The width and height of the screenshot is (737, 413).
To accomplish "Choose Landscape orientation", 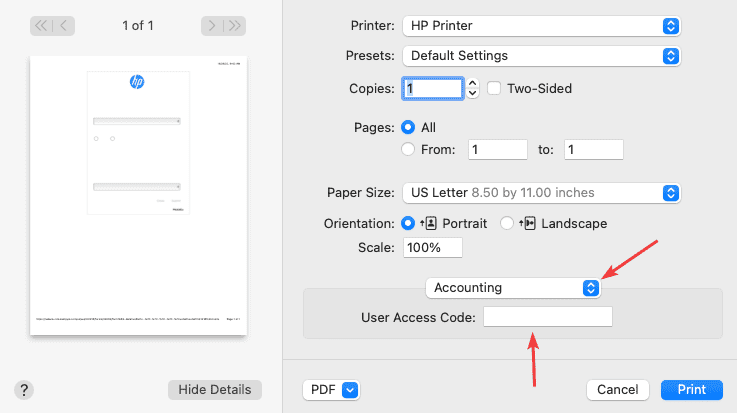I will pyautogui.click(x=507, y=223).
